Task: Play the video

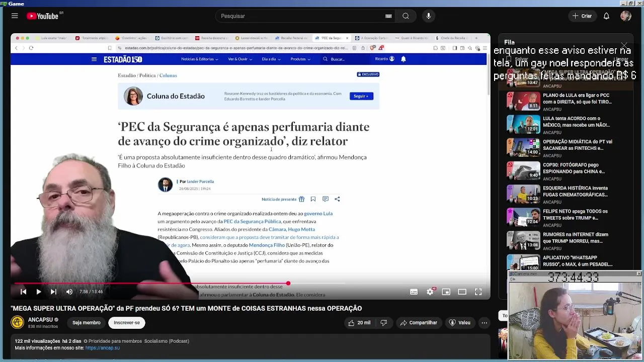Action: click(x=38, y=292)
